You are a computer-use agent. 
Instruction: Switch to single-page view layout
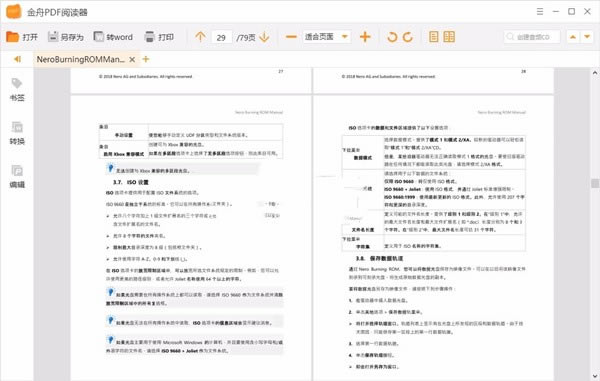click(x=434, y=37)
